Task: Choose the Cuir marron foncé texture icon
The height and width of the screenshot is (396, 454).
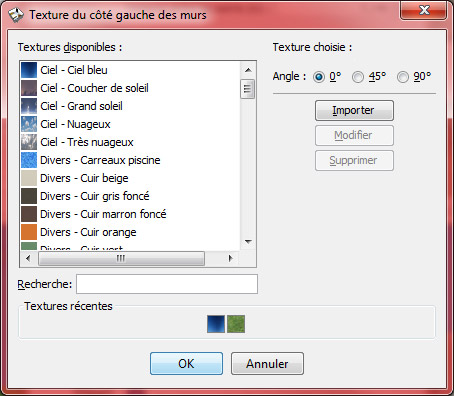Action: pyautogui.click(x=29, y=214)
